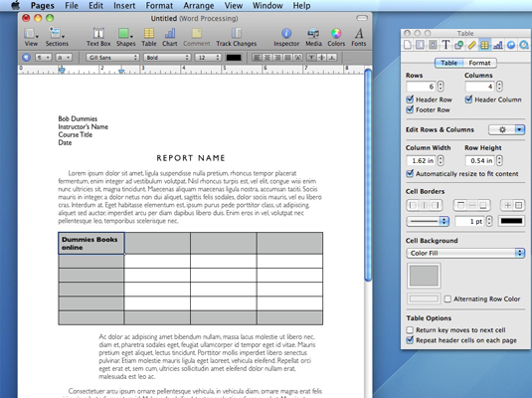Open the File menu
532x398 pixels.
[x=72, y=5]
